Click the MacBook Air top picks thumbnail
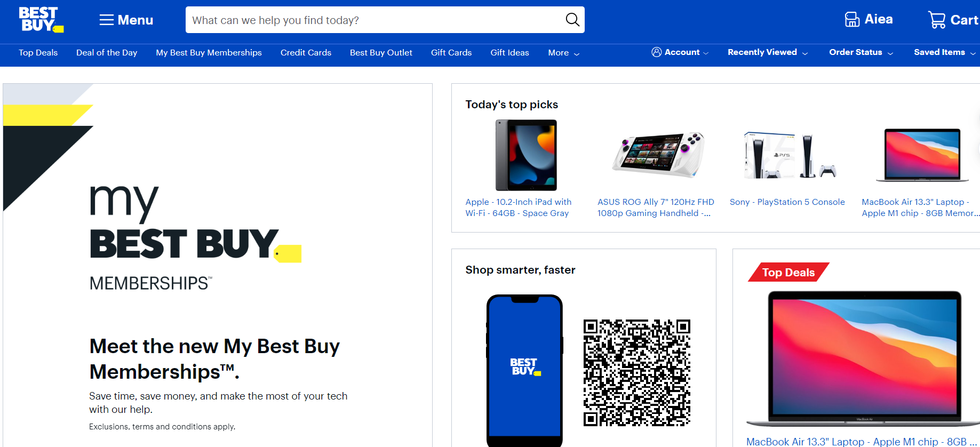Screen dimensions: 980x447 922,155
